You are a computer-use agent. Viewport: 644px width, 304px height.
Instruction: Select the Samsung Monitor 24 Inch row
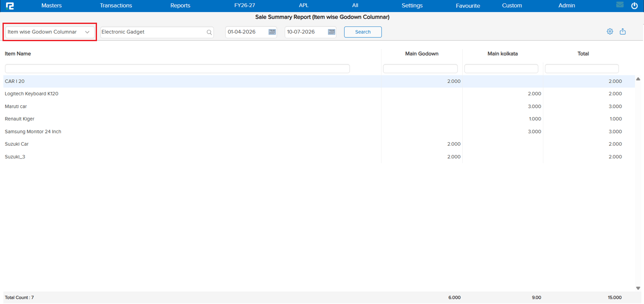tap(319, 131)
